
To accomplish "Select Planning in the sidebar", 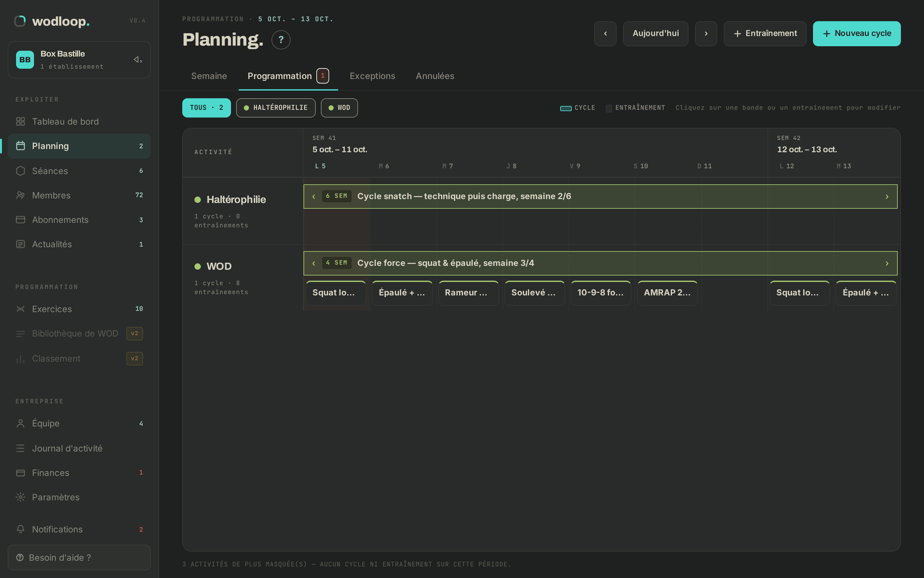I will pos(79,146).
